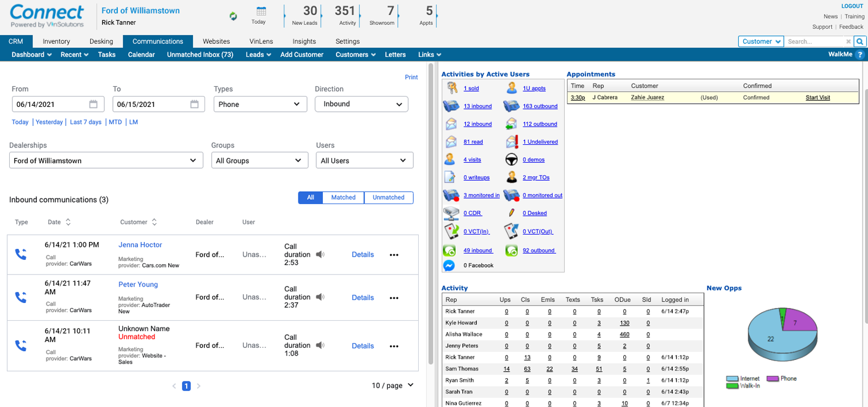Click the Print link

(411, 77)
